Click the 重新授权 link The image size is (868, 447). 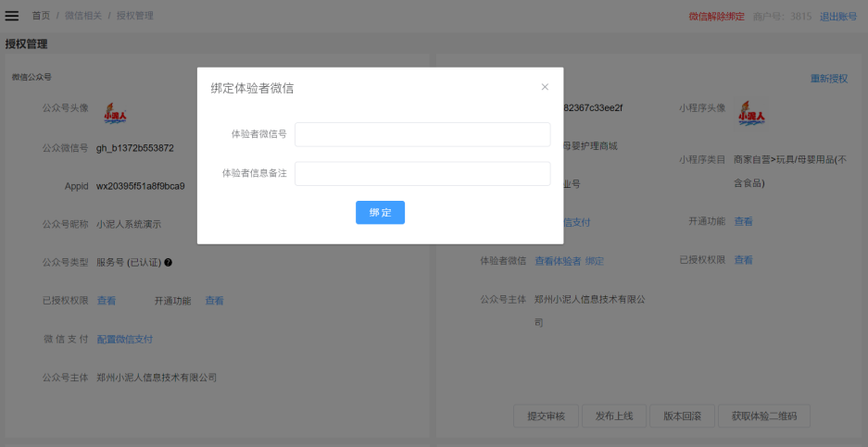pos(828,79)
